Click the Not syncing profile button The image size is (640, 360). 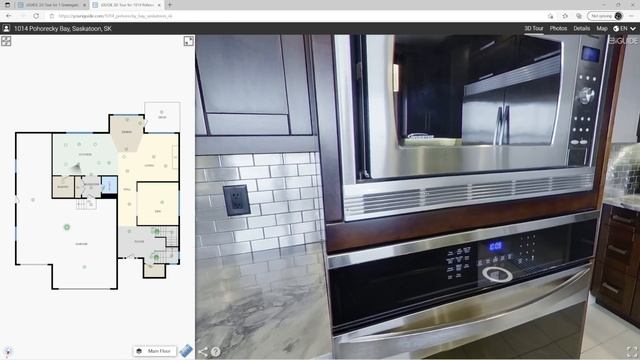(606, 16)
